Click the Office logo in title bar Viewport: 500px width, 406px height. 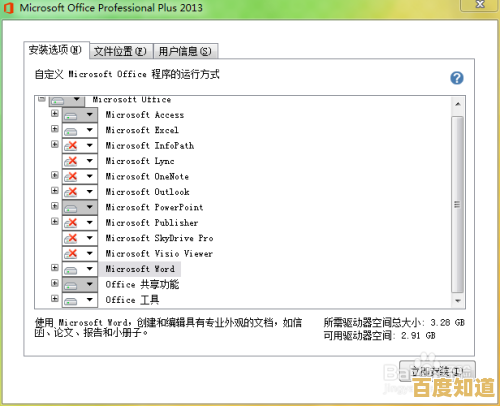tap(9, 8)
